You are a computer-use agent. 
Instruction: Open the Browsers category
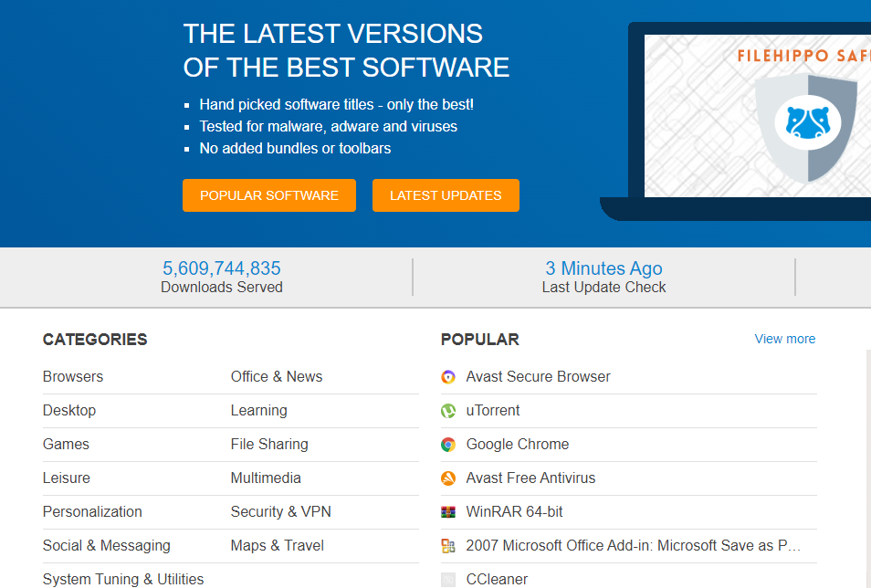click(73, 377)
